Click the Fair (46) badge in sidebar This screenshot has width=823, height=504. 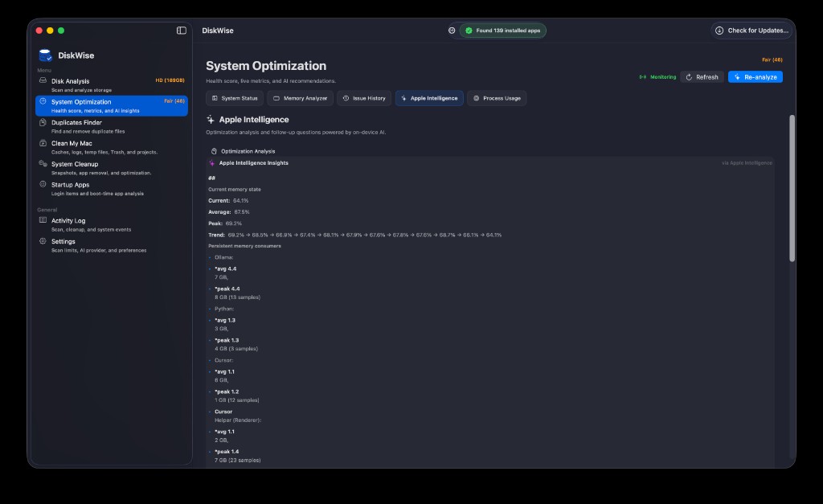tap(174, 100)
